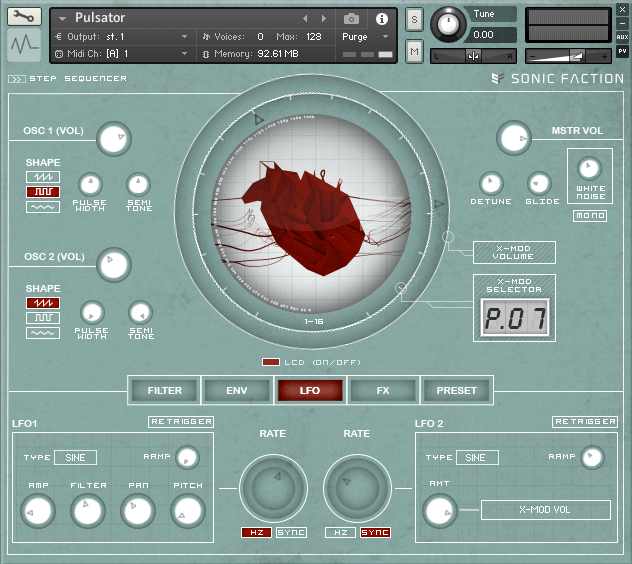The height and width of the screenshot is (564, 632).
Task: Select OSC 1 square wave shape
Action: [43, 191]
